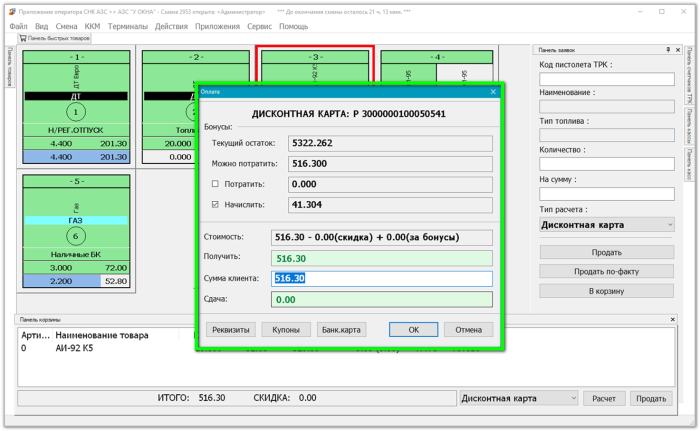The width and height of the screenshot is (700, 431).
Task: Click the bottom Продать button near Расчет
Action: coord(651,398)
